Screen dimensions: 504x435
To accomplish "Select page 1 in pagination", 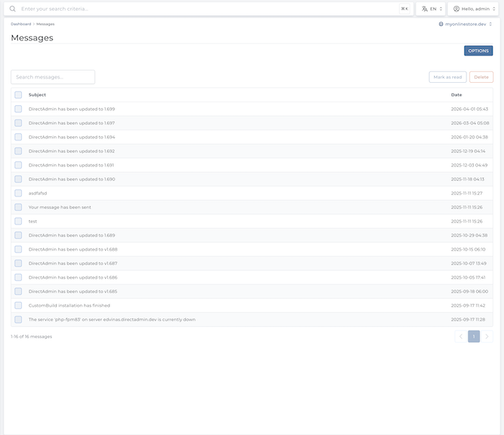I will (x=474, y=336).
